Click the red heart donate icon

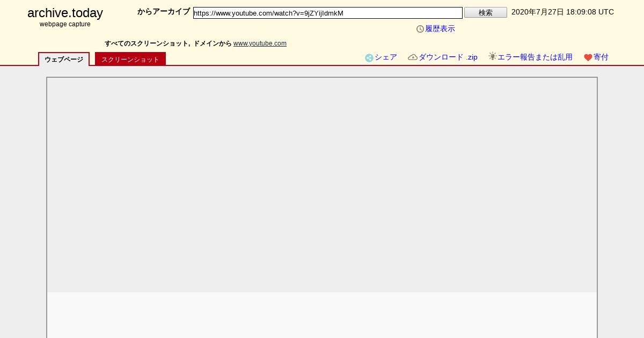(x=588, y=57)
